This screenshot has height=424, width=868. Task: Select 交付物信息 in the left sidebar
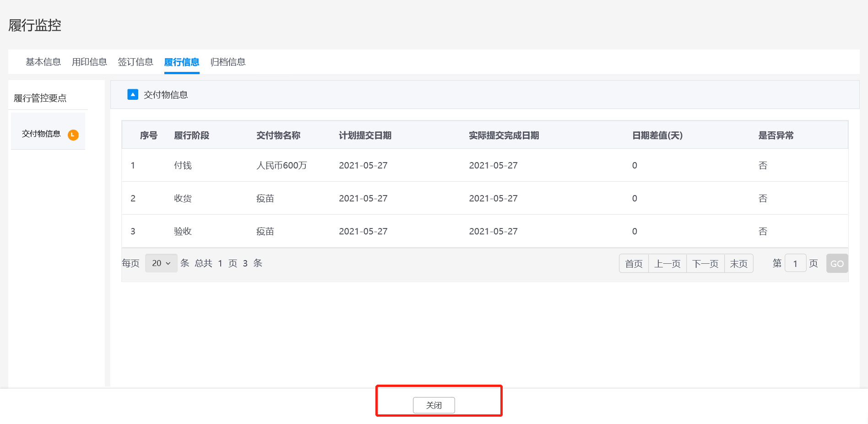41,134
